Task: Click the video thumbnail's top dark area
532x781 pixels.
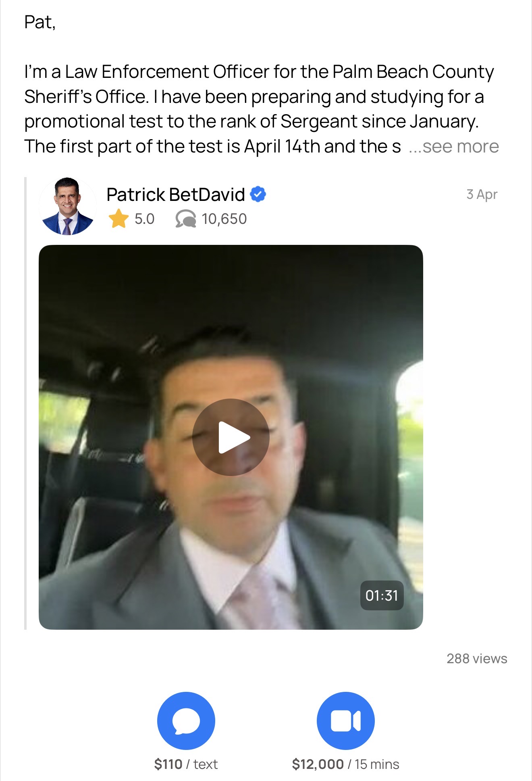Action: [x=231, y=282]
